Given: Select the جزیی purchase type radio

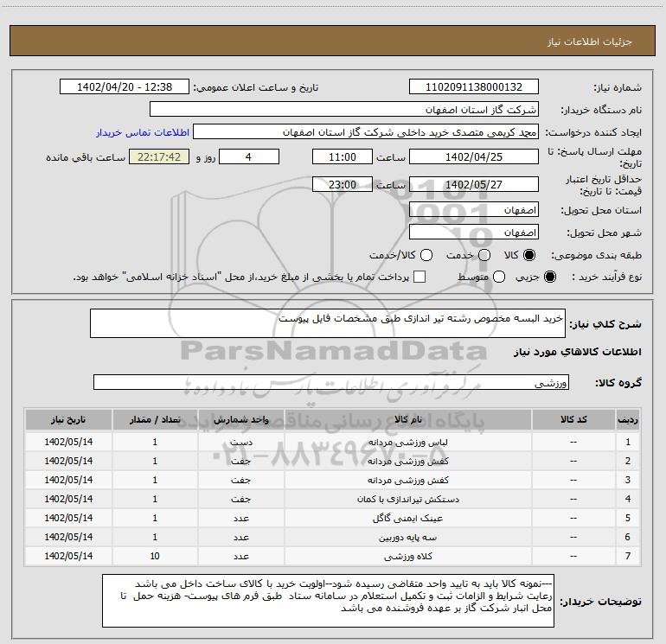Looking at the screenshot, I should [x=550, y=277].
